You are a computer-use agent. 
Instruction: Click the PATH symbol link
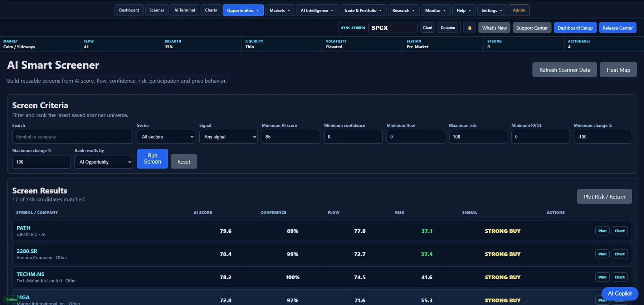[x=24, y=228]
